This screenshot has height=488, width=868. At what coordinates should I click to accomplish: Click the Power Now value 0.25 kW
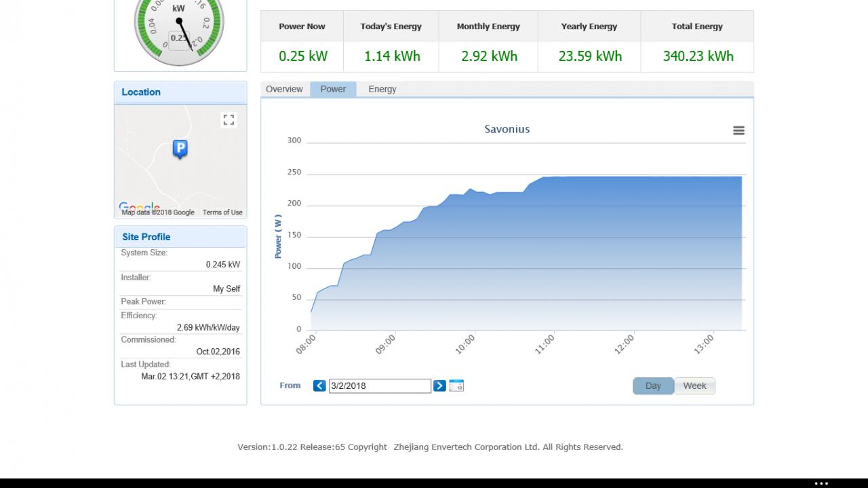(x=303, y=56)
